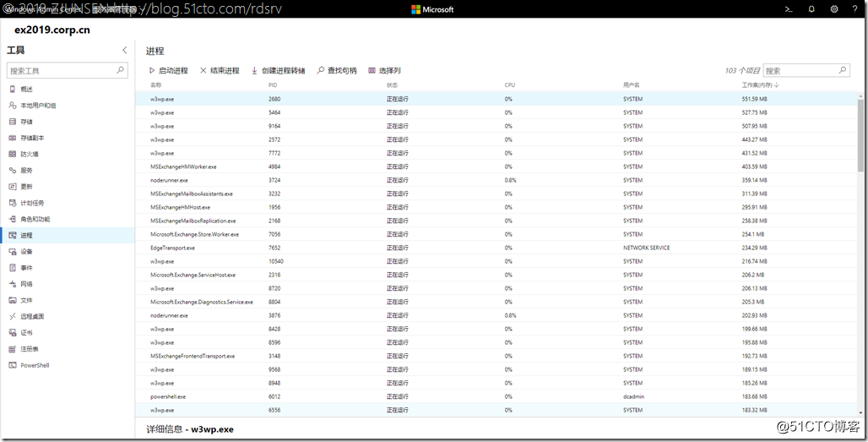
Task: Open the 计划任务 scheduled tasks icon
Action: [x=12, y=203]
